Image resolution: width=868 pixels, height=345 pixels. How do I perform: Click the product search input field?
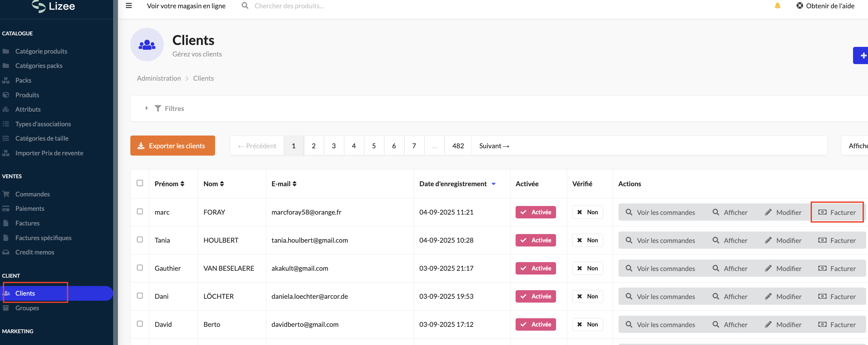point(289,6)
